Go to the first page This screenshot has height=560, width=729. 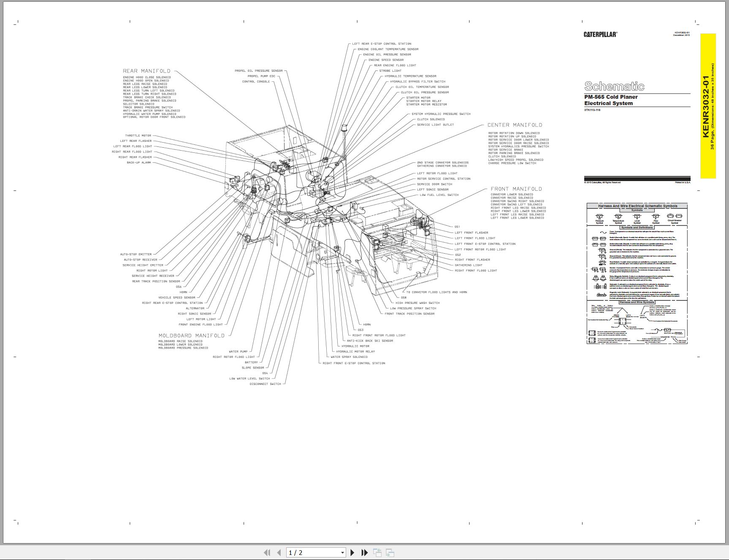pyautogui.click(x=267, y=552)
